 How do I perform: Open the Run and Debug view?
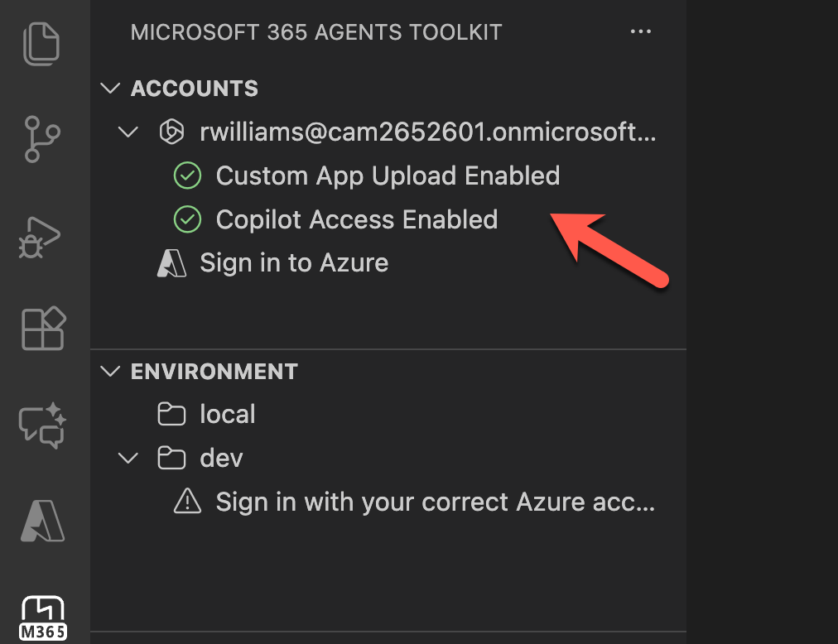tap(41, 236)
